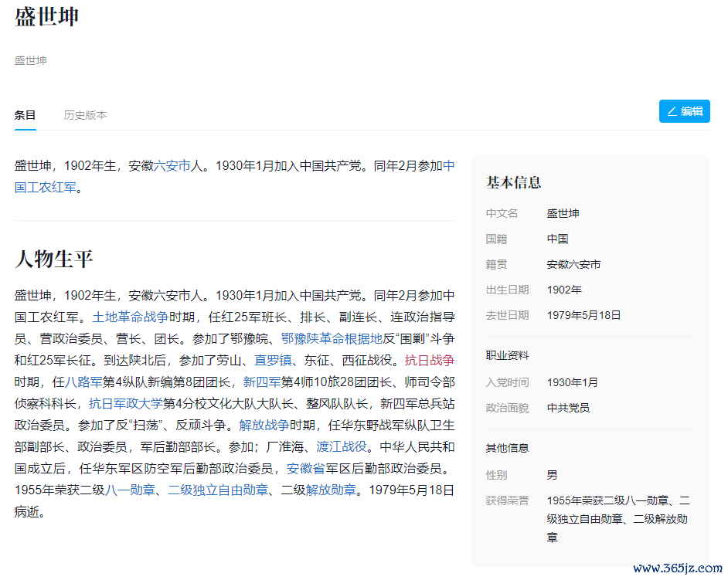Click the 国籍 value 中国
Screen dimensions: 728x580
558,239
